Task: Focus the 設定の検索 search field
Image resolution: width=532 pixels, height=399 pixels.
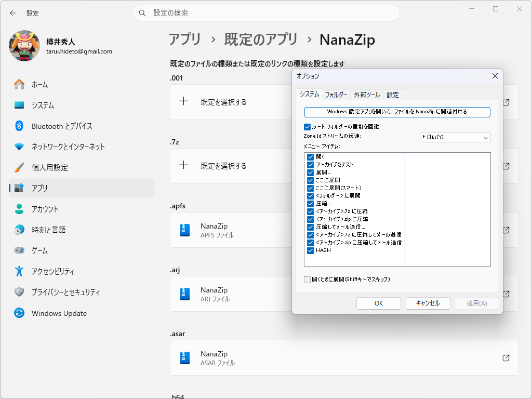Action: [265, 13]
